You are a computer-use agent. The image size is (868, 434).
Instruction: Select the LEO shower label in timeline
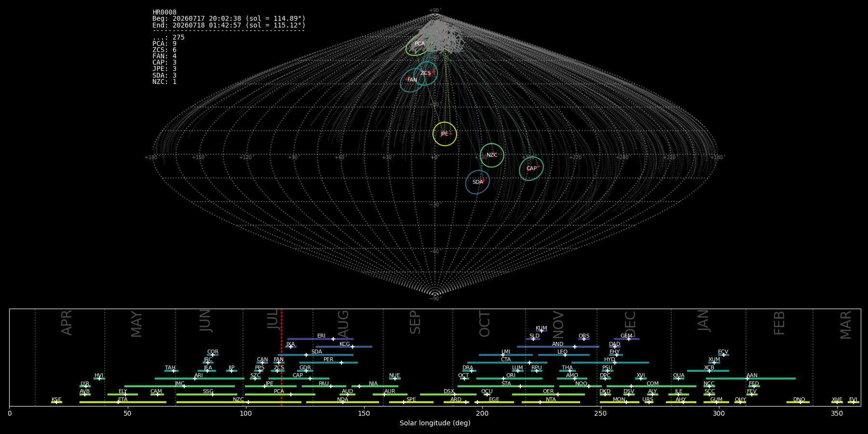tap(562, 352)
